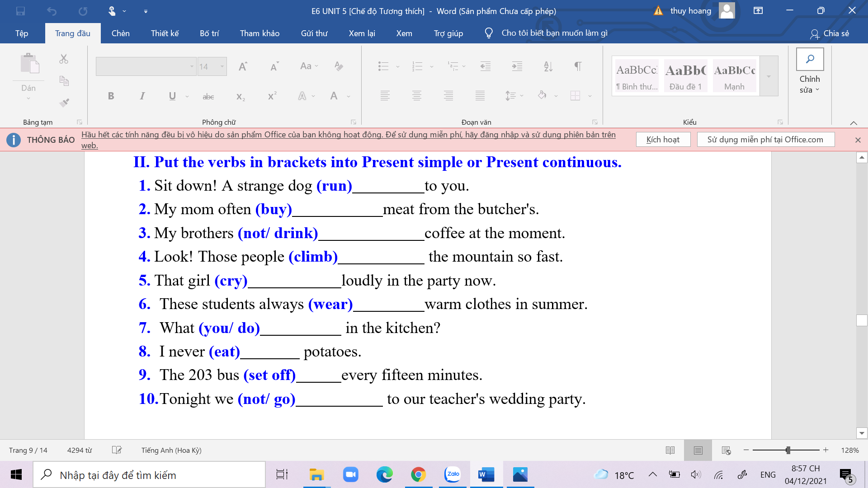Click Kích hoạt activation button

coord(663,140)
